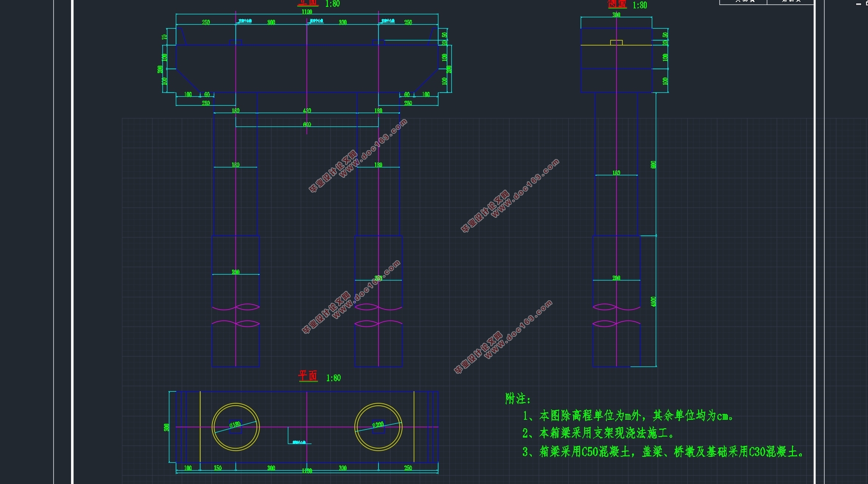Click the φ200 diameter label in the plan
This screenshot has height=484, width=868.
coord(378,424)
